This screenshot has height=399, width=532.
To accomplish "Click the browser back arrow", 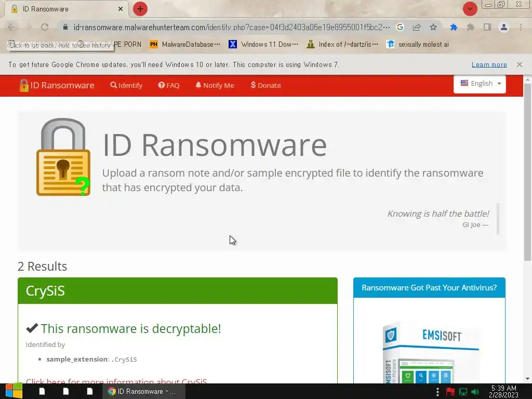I will tap(11, 27).
